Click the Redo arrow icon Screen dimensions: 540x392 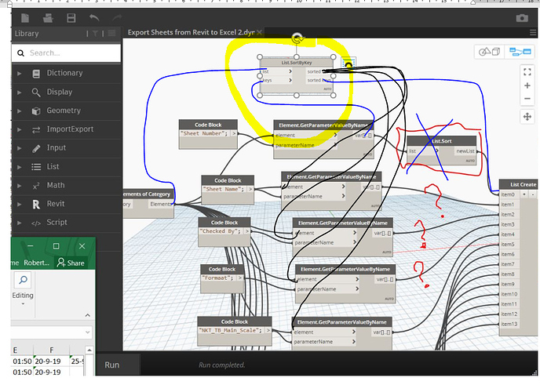tap(117, 17)
